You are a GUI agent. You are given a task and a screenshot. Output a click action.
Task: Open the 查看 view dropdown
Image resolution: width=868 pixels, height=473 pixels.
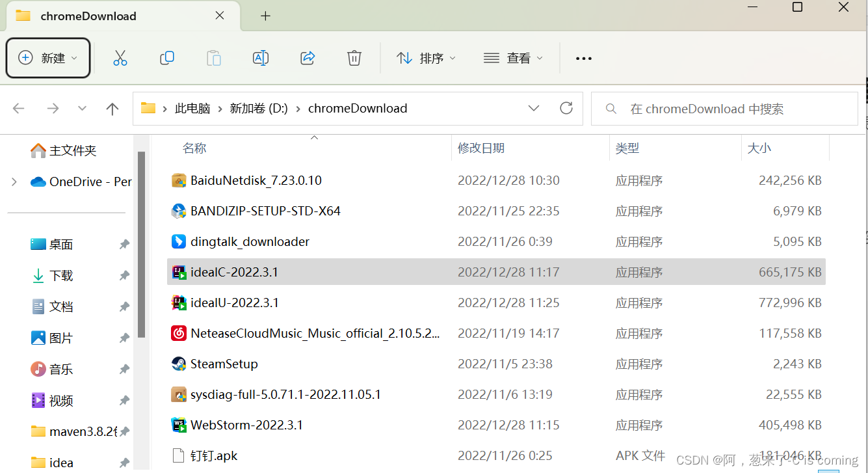[513, 58]
